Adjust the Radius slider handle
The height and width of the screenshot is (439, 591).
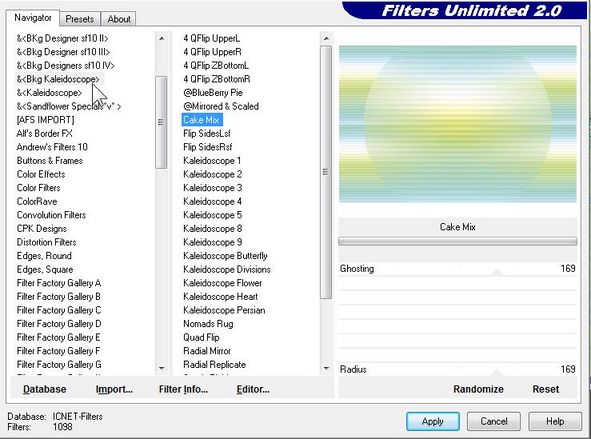pyautogui.click(x=497, y=373)
